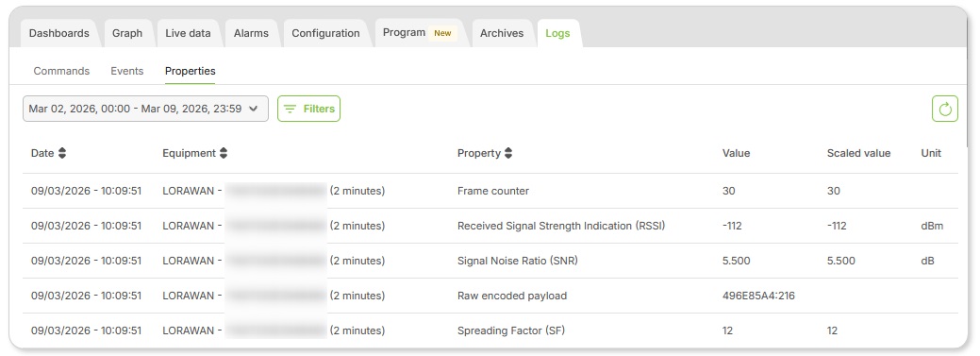Select the Raw encoded payload property cell
Viewport: 980px width, 356px height.
(512, 296)
